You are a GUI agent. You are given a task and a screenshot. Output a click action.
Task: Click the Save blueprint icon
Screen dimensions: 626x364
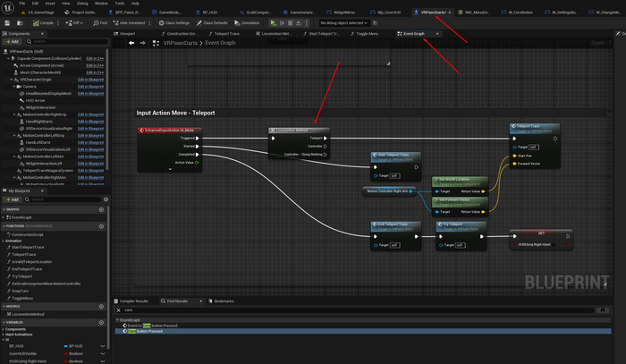[7, 22]
